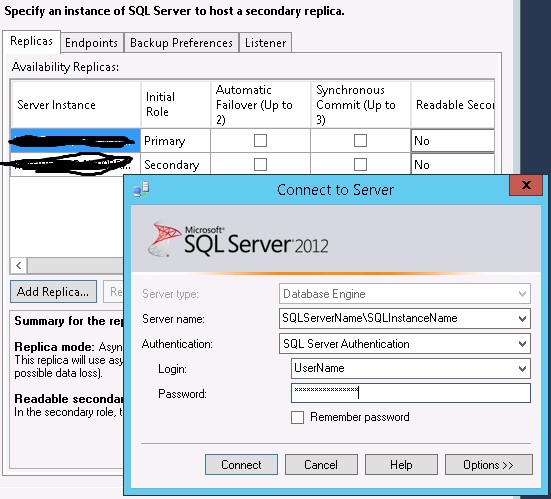Screen dimensions: 551x499
Task: Click the Cancel button in dialog
Action: 321,465
